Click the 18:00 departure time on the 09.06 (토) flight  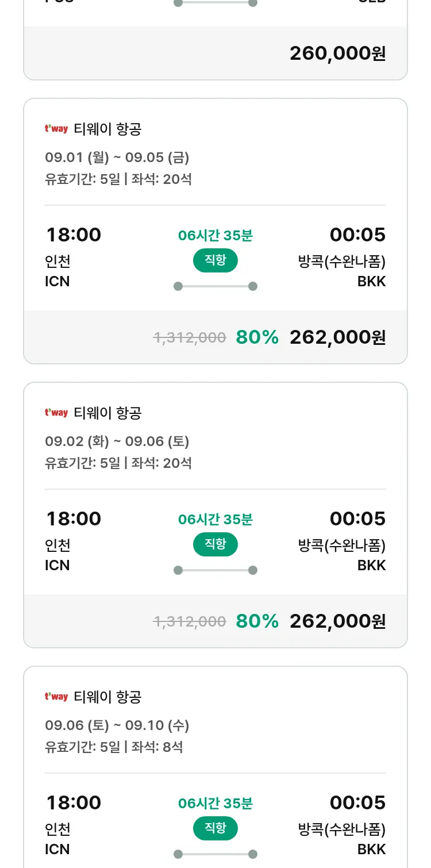coord(74,802)
